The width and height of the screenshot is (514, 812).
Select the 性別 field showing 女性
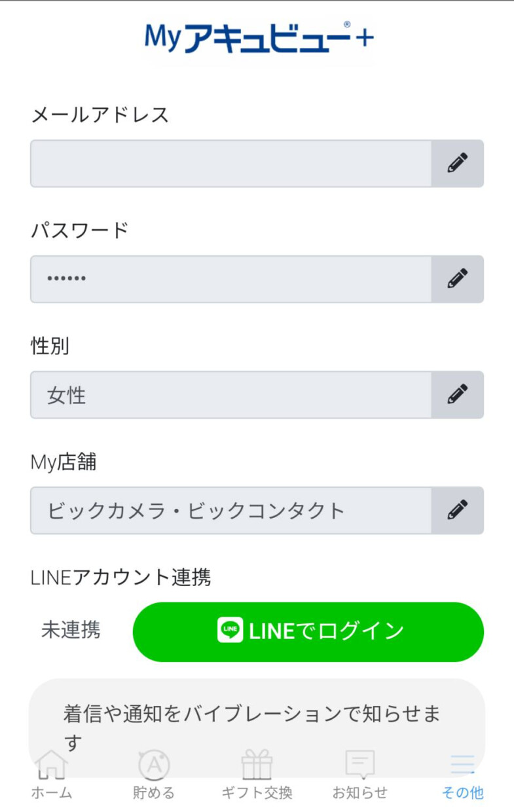point(230,394)
